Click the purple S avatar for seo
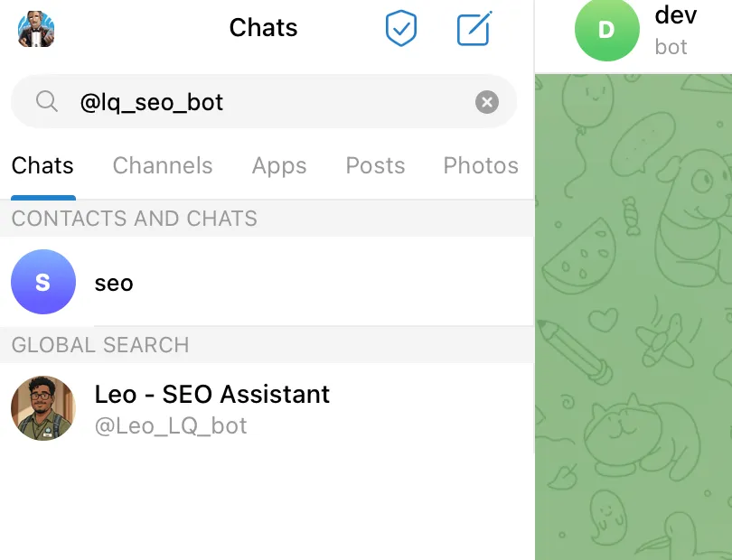Viewport: 732px width, 560px height. 43,282
